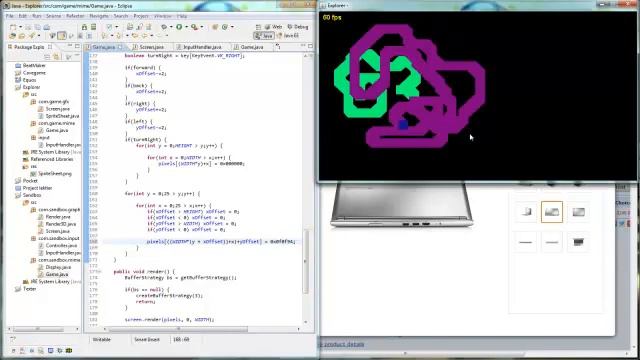Minimize the Package Explorer view
This screenshot has height=360, width=640.
coord(69,46)
